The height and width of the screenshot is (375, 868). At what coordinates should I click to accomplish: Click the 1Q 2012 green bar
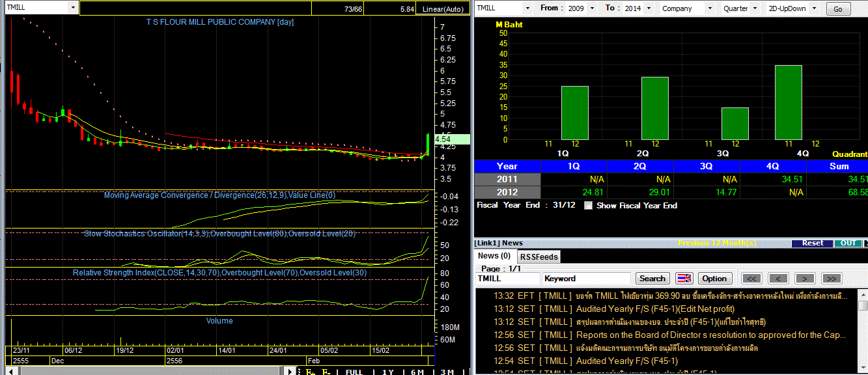point(574,113)
